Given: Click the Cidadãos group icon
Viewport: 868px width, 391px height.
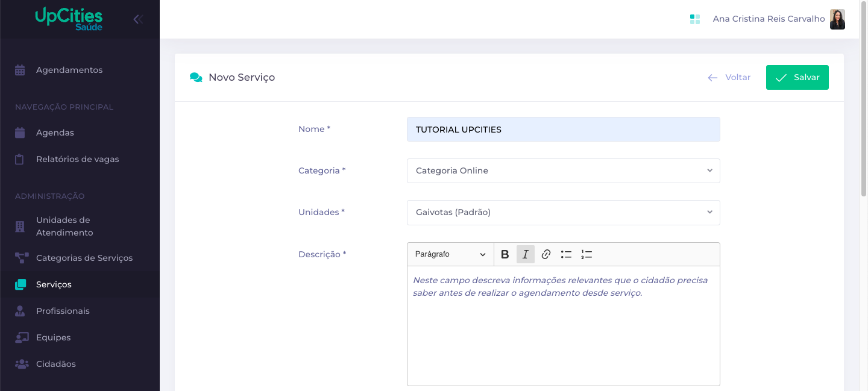Looking at the screenshot, I should [x=22, y=364].
